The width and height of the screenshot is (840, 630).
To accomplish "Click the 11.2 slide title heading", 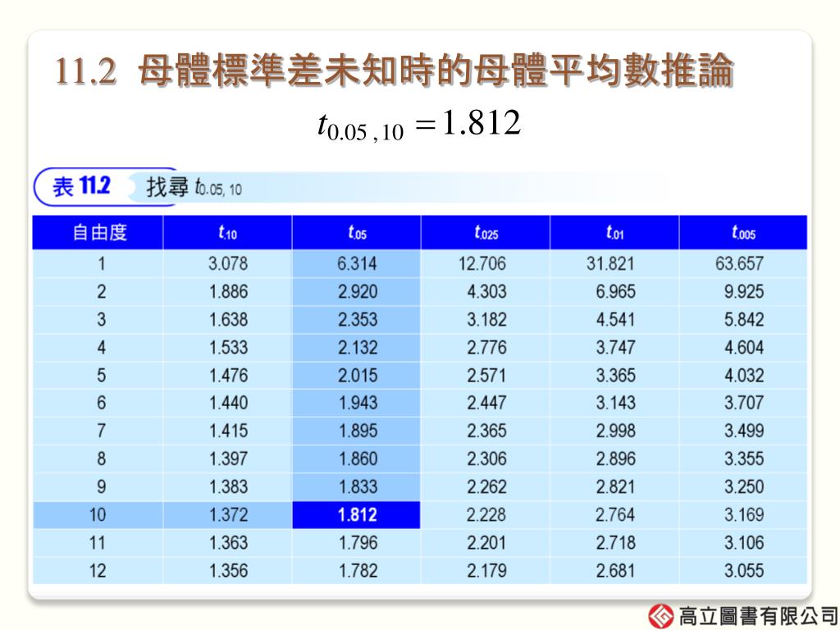I will coord(394,70).
